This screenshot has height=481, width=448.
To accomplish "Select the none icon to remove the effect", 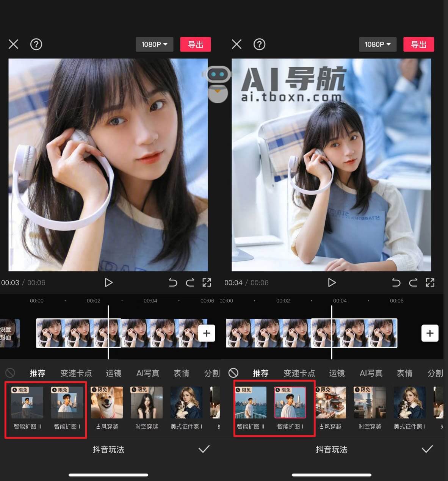I will pyautogui.click(x=10, y=373).
